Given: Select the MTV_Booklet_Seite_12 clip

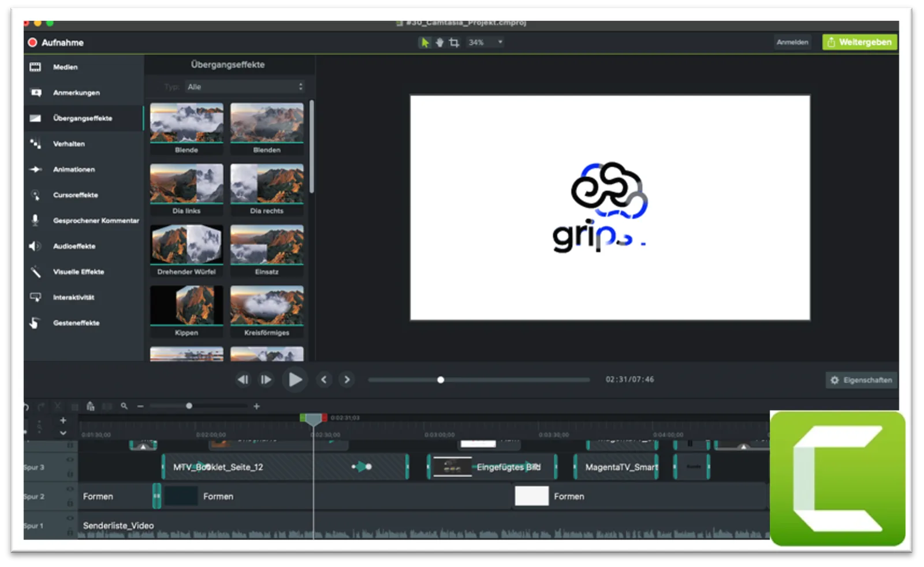Looking at the screenshot, I should click(286, 467).
